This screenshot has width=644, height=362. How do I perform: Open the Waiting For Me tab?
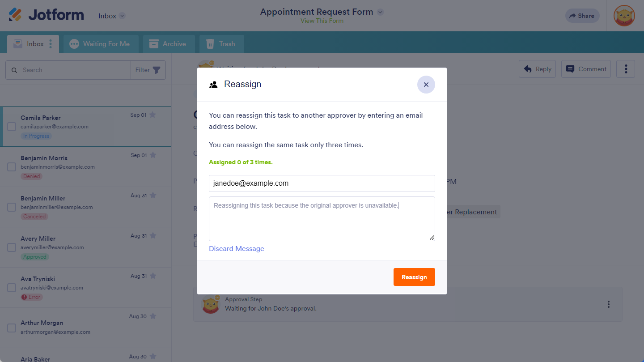click(101, 44)
